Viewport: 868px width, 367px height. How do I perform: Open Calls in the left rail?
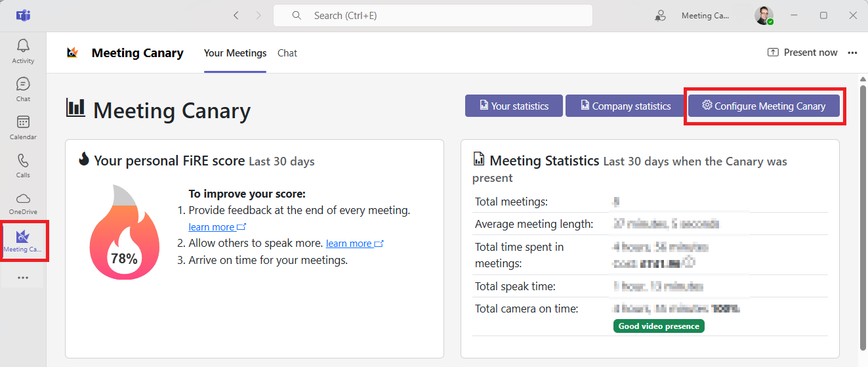[x=23, y=165]
